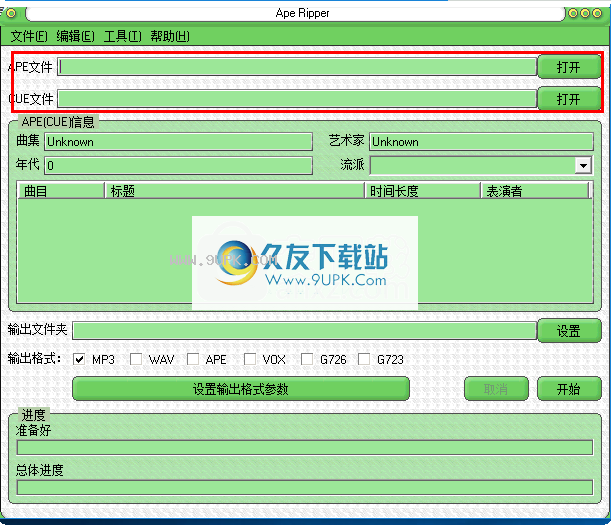The image size is (611, 526).
Task: Click the 曲集 field showing Unknown
Action: click(178, 142)
